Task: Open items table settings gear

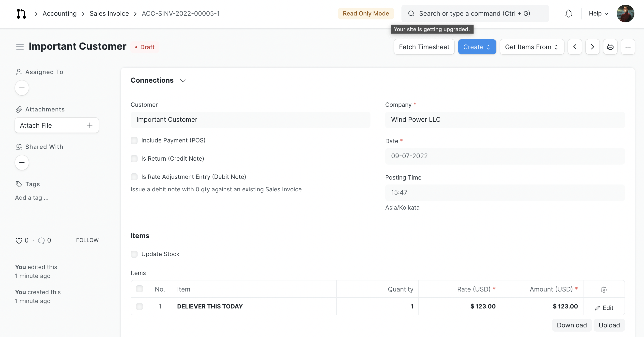Action: point(604,290)
